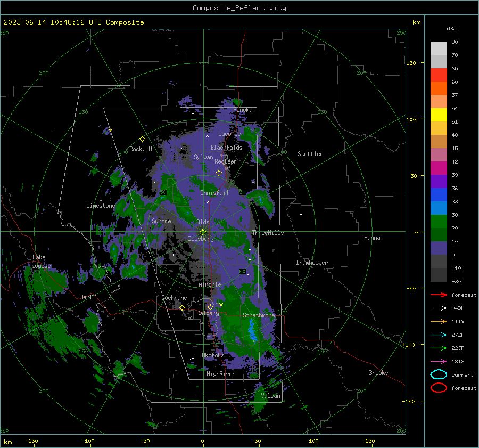Select the red 60-65 dBZ swatch

pyautogui.click(x=439, y=75)
